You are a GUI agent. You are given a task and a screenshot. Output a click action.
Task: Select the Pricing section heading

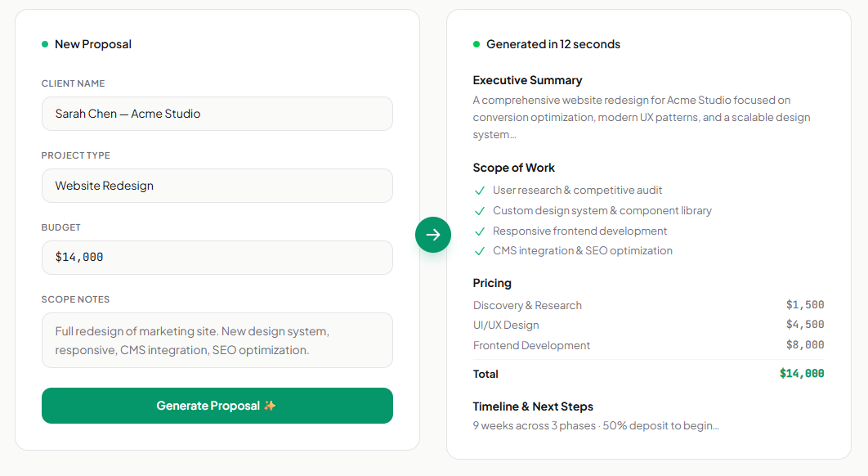click(492, 283)
